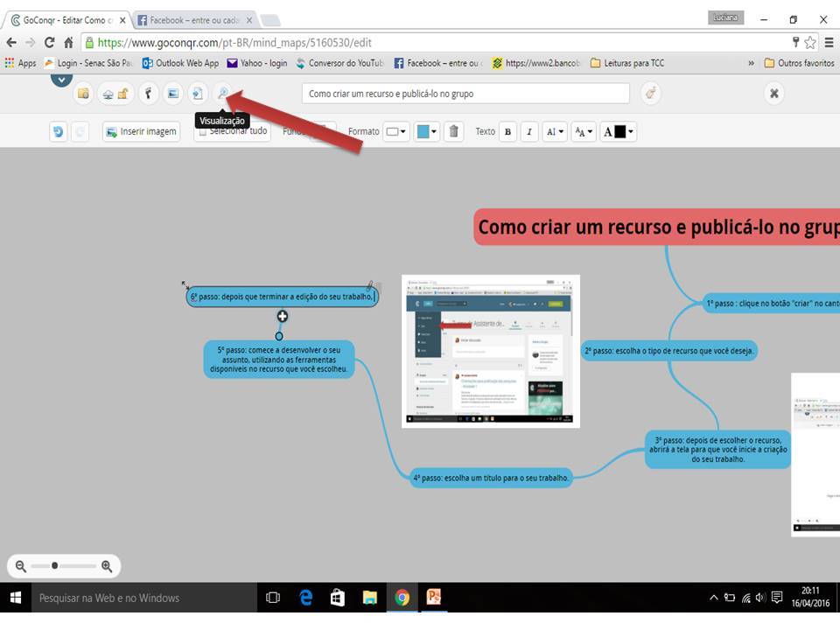Click the greyed redo arrow button

80,132
